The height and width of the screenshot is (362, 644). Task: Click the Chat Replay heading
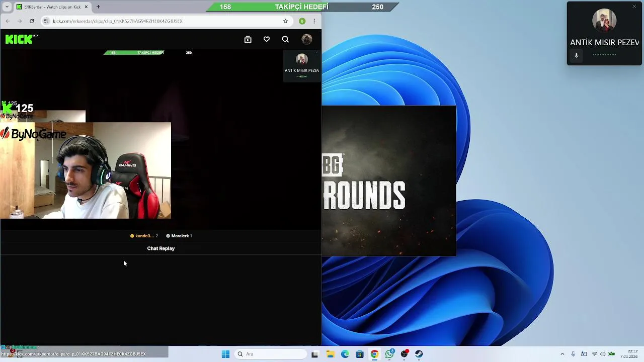click(161, 248)
